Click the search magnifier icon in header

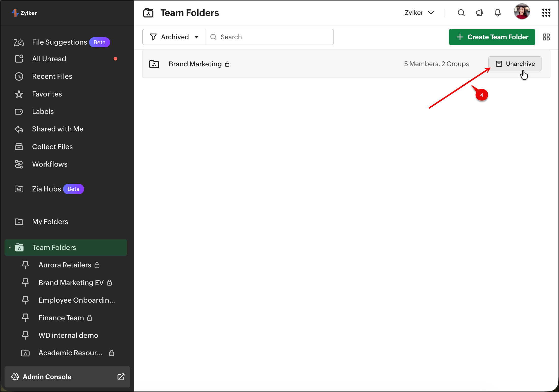461,13
